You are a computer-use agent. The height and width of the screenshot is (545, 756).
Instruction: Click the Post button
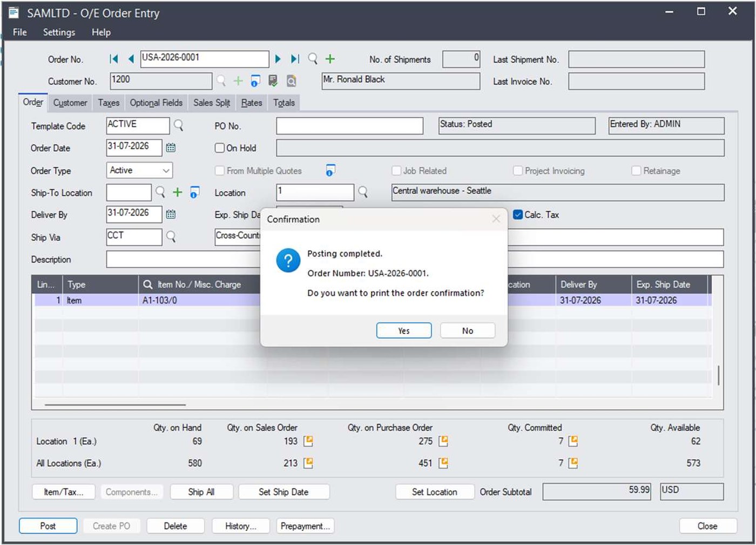pyautogui.click(x=48, y=526)
